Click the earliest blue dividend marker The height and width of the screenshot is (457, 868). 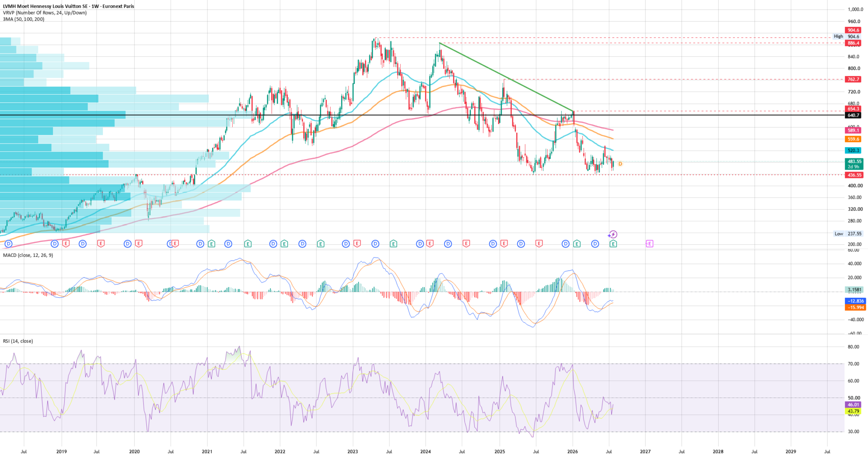(8, 244)
